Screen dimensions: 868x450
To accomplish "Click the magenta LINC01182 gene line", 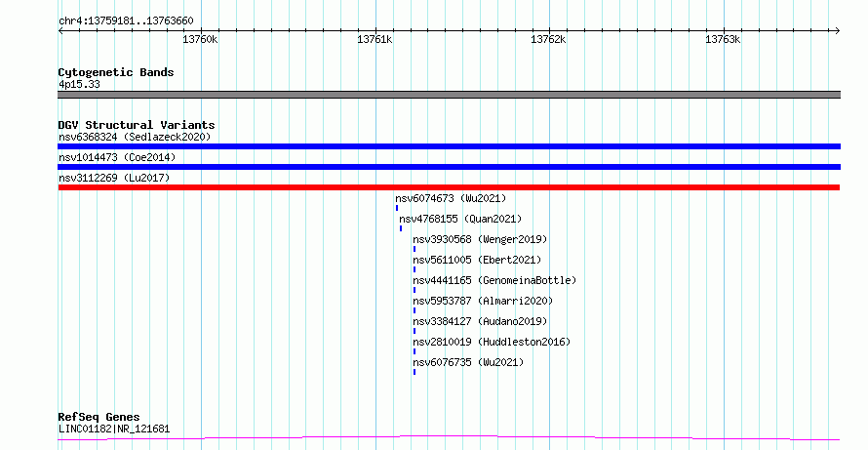I will click(449, 438).
